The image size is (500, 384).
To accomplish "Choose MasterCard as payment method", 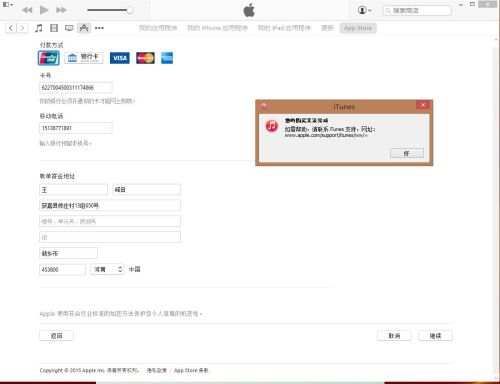I will tap(145, 58).
